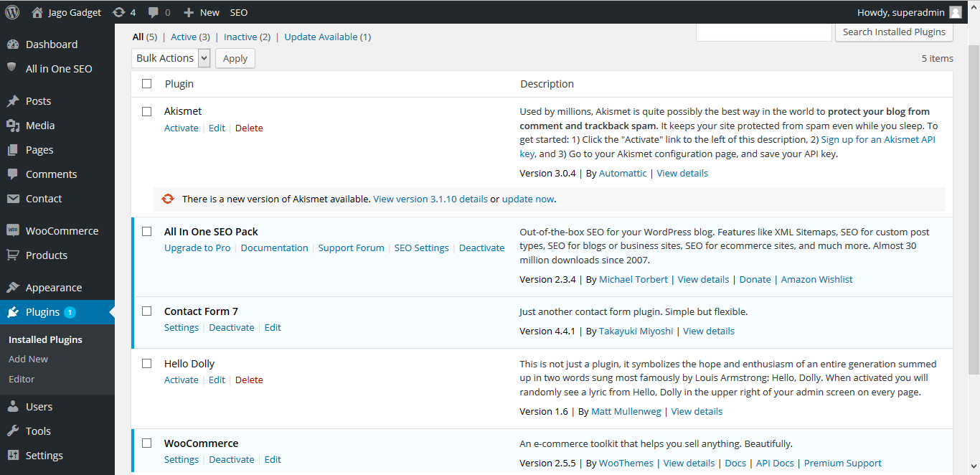Tick the select-all plugins checkbox
980x475 pixels.
(x=147, y=84)
